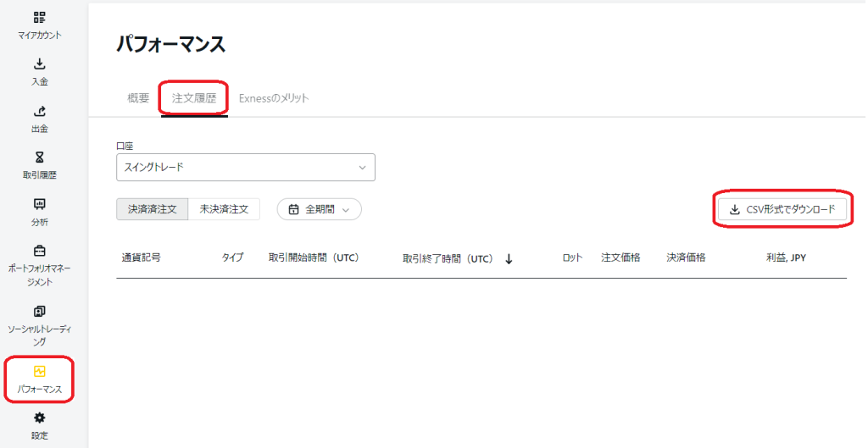Click the 通貨記号 column header
This screenshot has width=868, height=448.
pos(141,257)
